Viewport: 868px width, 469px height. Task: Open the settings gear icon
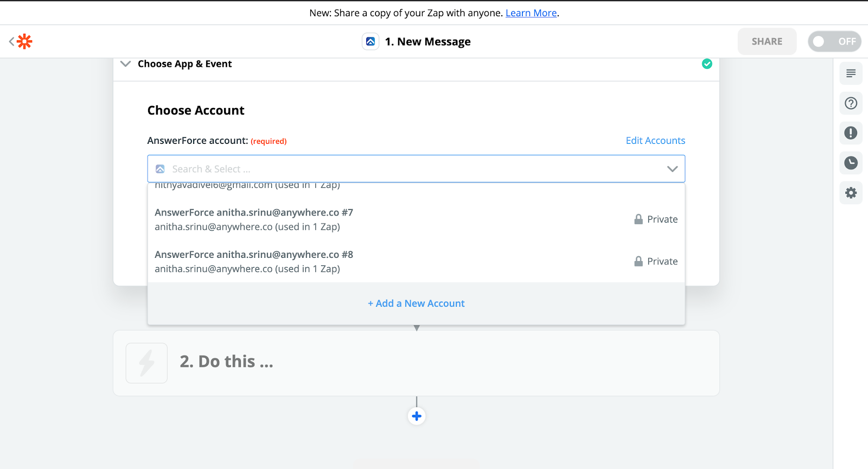pos(851,193)
